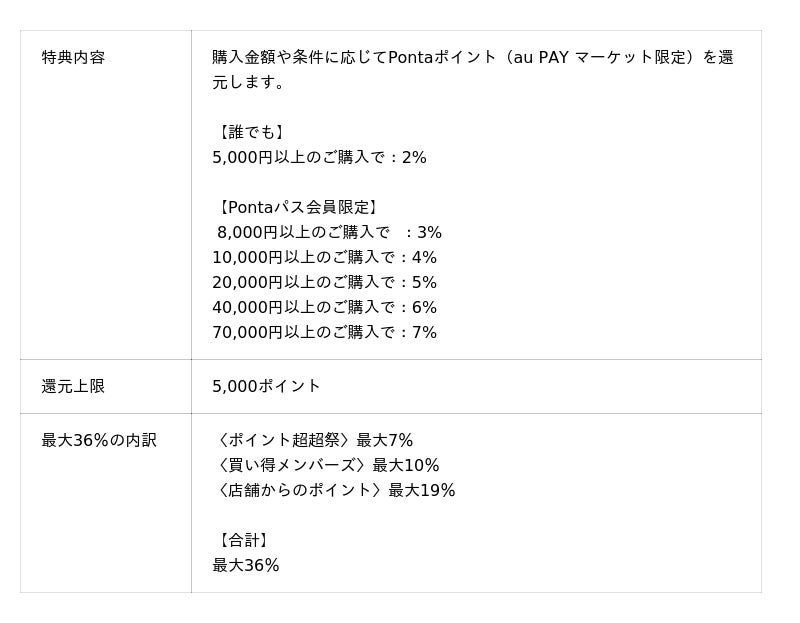The width and height of the screenshot is (800, 623).
Task: Click the 元します continuation line
Action: point(249,82)
